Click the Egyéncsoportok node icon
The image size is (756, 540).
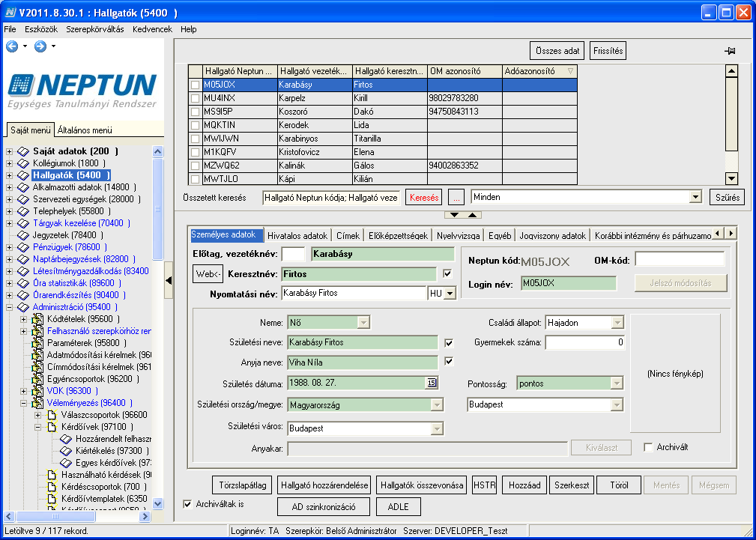pyautogui.click(x=37, y=379)
